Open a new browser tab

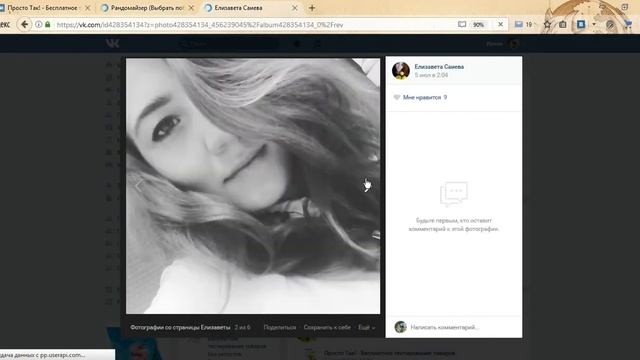[x=312, y=8]
